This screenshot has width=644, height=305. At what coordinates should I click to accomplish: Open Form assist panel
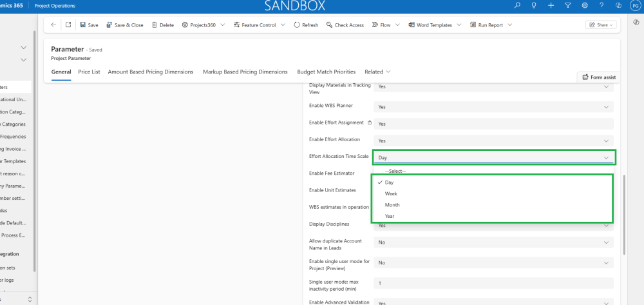599,77
